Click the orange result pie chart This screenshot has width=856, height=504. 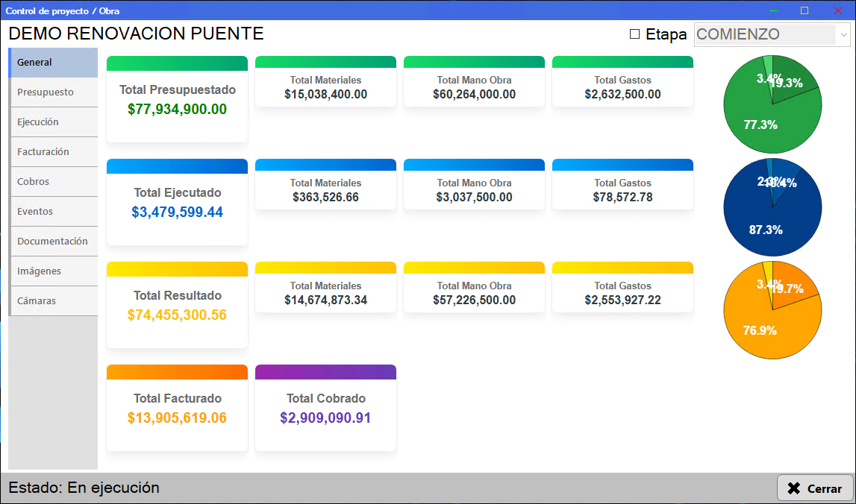click(x=772, y=310)
